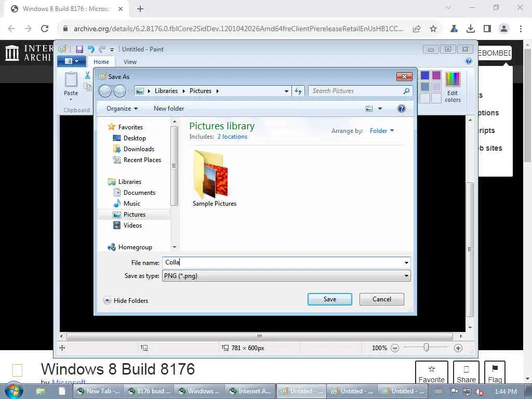
Task: Click the Back button in Save As dialog
Action: [105, 91]
